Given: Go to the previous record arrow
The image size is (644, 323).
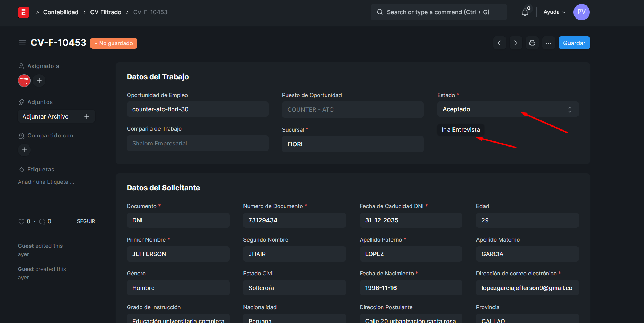Looking at the screenshot, I should (499, 43).
